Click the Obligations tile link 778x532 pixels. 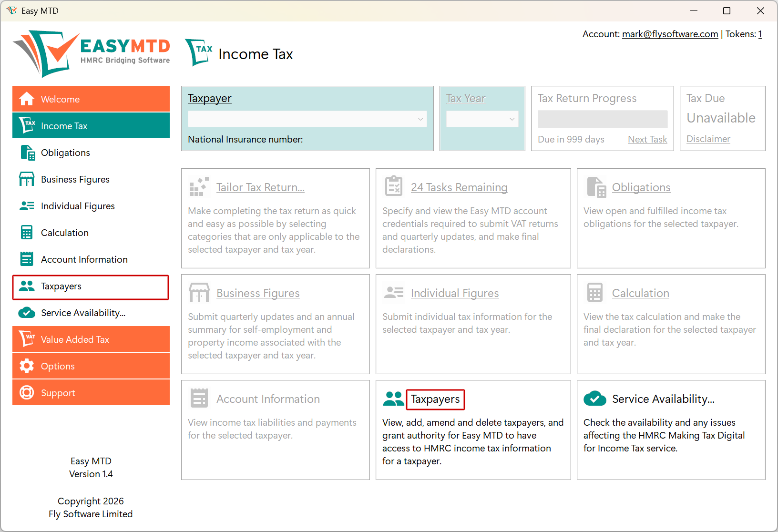pyautogui.click(x=641, y=187)
